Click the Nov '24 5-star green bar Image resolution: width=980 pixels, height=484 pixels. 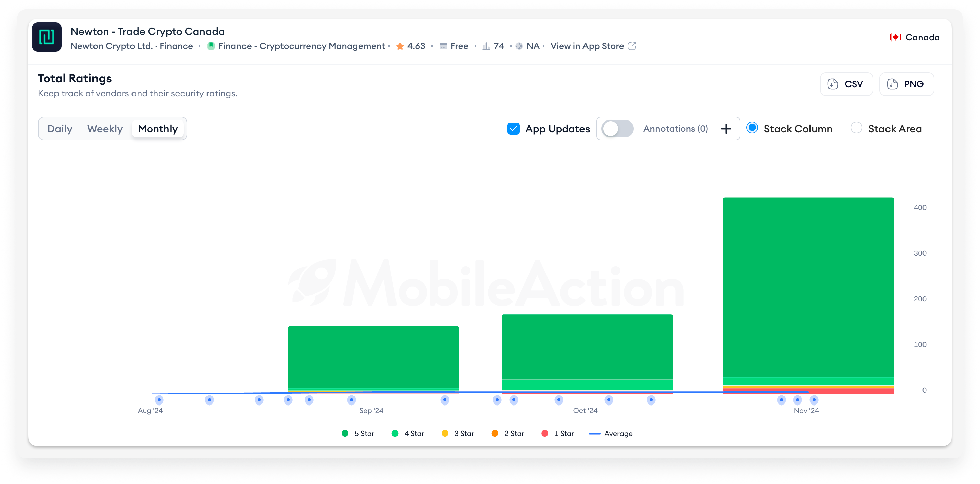808,287
